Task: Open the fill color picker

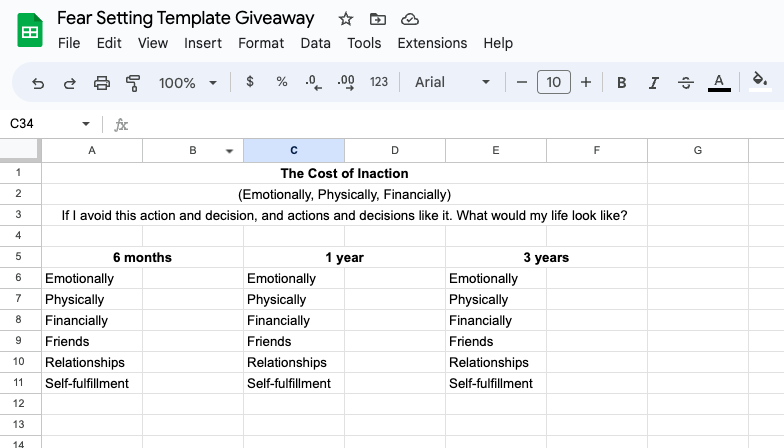Action: (759, 82)
